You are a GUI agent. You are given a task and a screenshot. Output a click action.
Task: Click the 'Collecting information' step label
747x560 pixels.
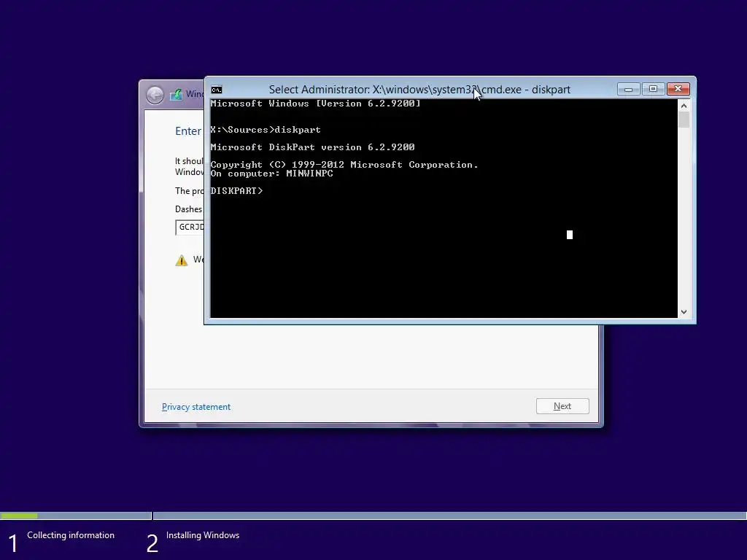coord(71,535)
